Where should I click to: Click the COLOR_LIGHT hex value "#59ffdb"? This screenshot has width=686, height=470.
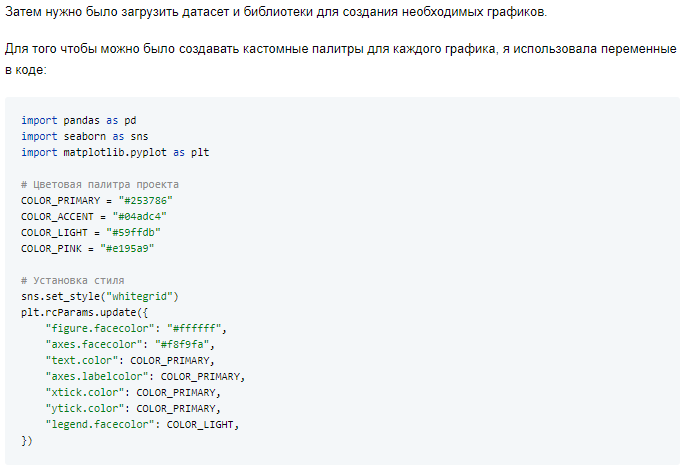coord(133,233)
